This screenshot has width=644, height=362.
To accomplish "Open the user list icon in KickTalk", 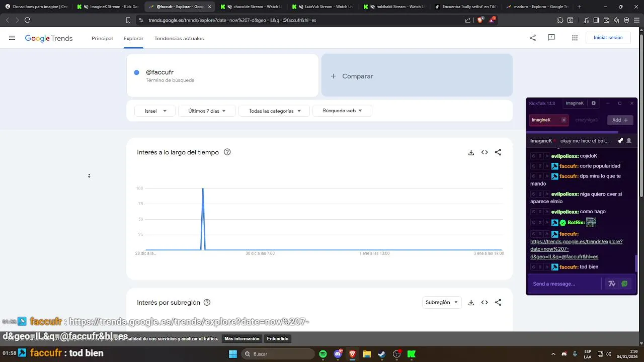I will coord(629,141).
